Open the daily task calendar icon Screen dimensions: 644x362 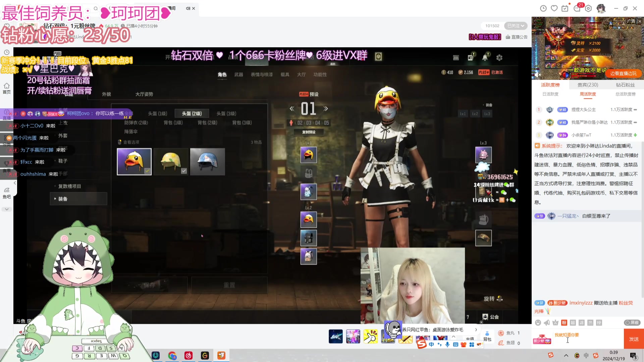point(565,8)
